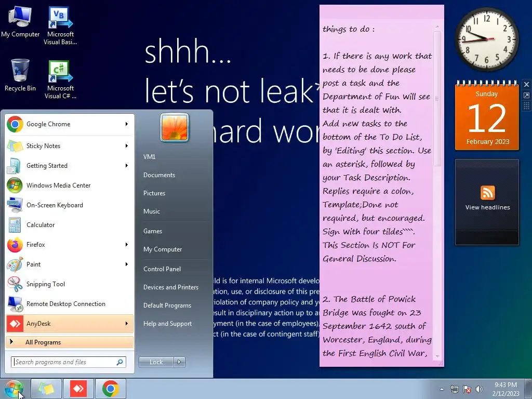Open Chrome from the taskbar
The height and width of the screenshot is (399, 532).
[111, 389]
